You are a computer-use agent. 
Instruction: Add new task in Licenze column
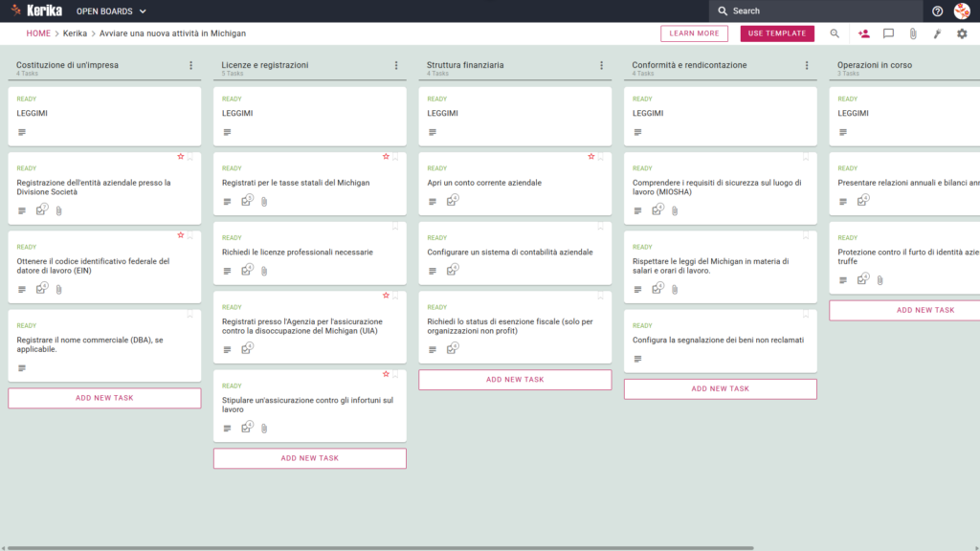[310, 458]
